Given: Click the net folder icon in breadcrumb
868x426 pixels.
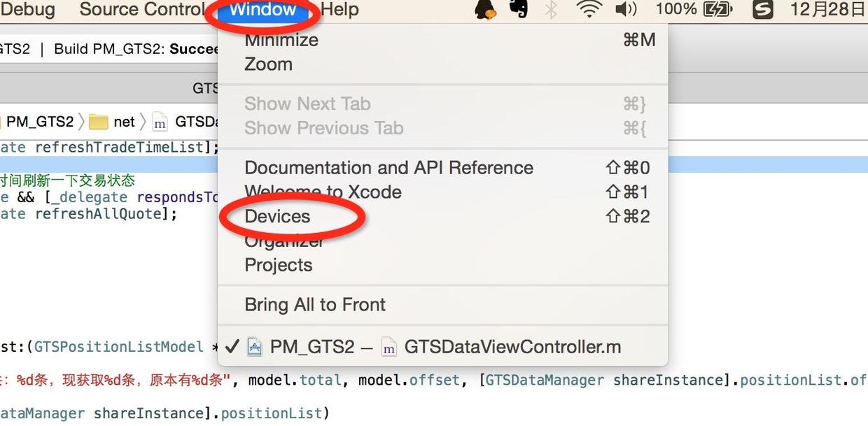Looking at the screenshot, I should (x=99, y=122).
